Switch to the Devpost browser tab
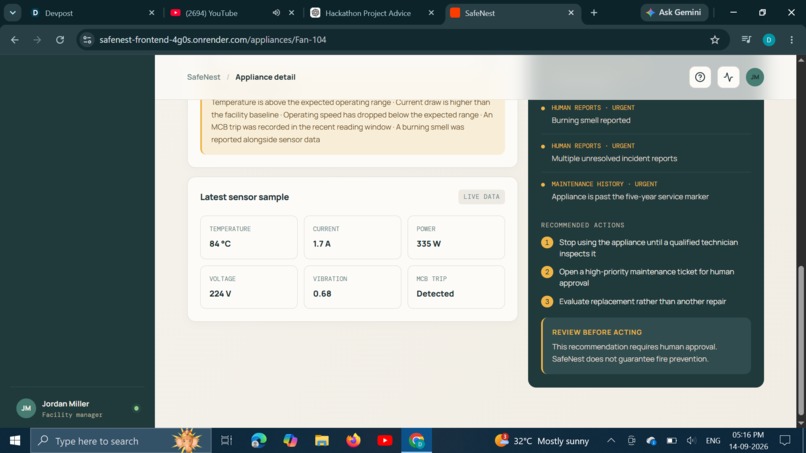Screen dimensions: 806x453 (93, 13)
